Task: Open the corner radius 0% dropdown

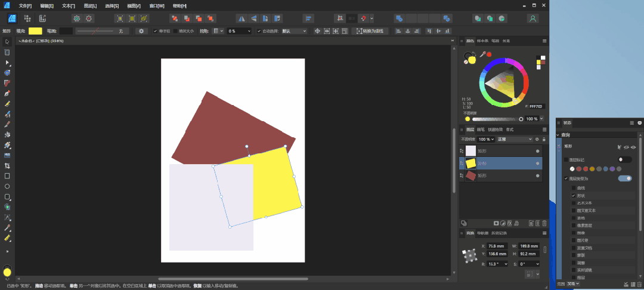Action: 239,31
